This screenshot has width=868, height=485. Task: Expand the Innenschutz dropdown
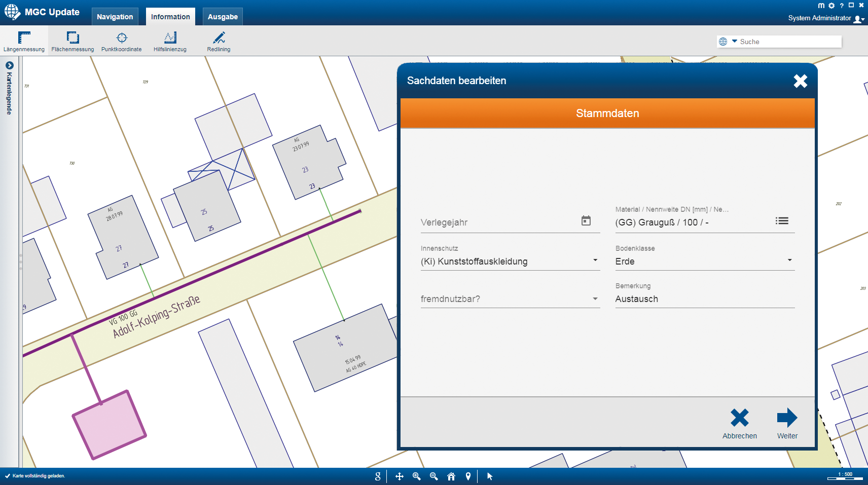coord(595,260)
